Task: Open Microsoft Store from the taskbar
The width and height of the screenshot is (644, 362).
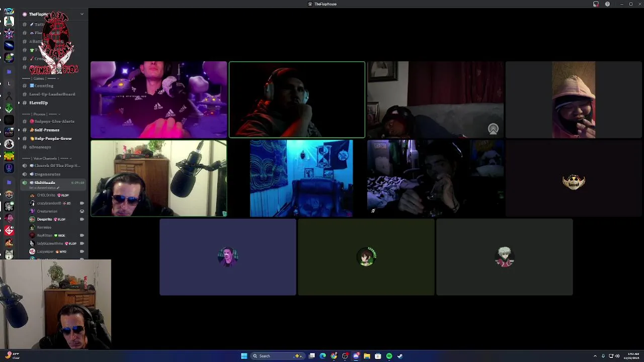Action: pyautogui.click(x=378, y=356)
